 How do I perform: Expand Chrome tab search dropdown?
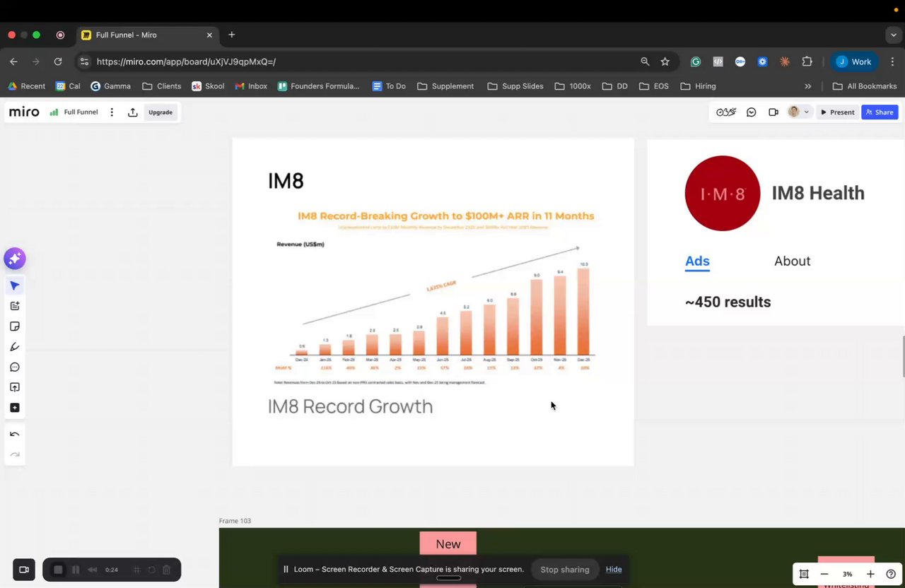[894, 35]
